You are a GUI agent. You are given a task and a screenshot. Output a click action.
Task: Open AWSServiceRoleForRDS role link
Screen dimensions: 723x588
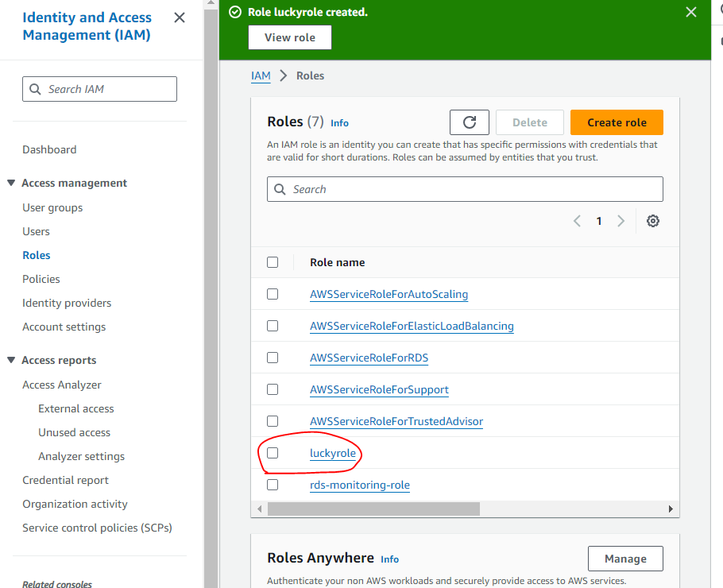click(369, 358)
